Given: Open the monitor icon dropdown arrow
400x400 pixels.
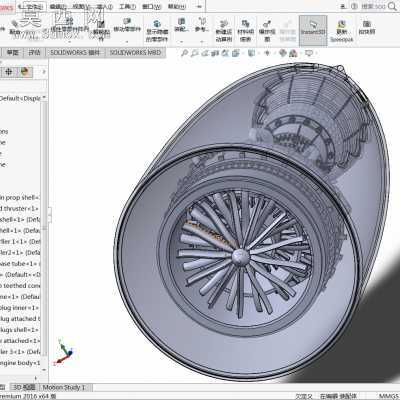Looking at the screenshot, I should [316, 53].
